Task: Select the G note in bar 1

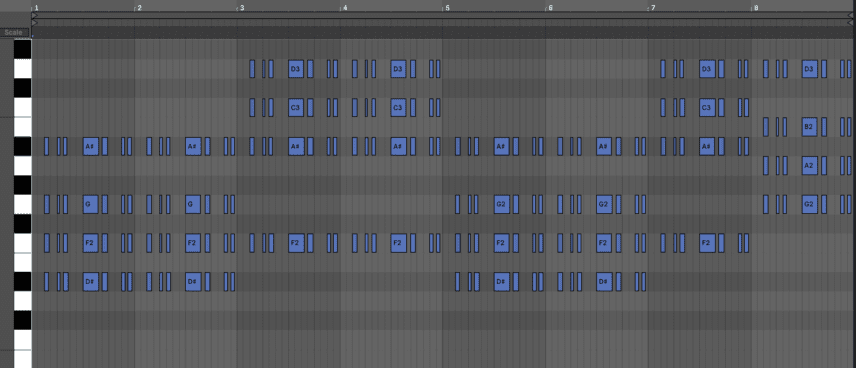Action: [91, 204]
